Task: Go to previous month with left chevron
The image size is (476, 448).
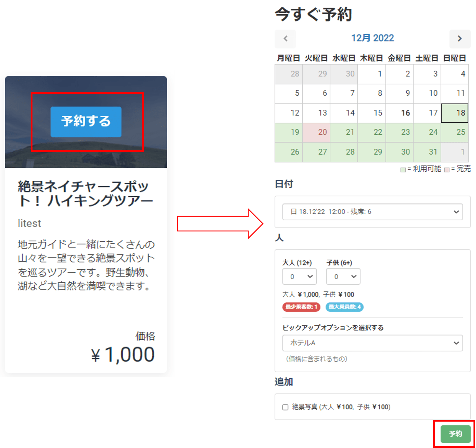Action: click(285, 39)
